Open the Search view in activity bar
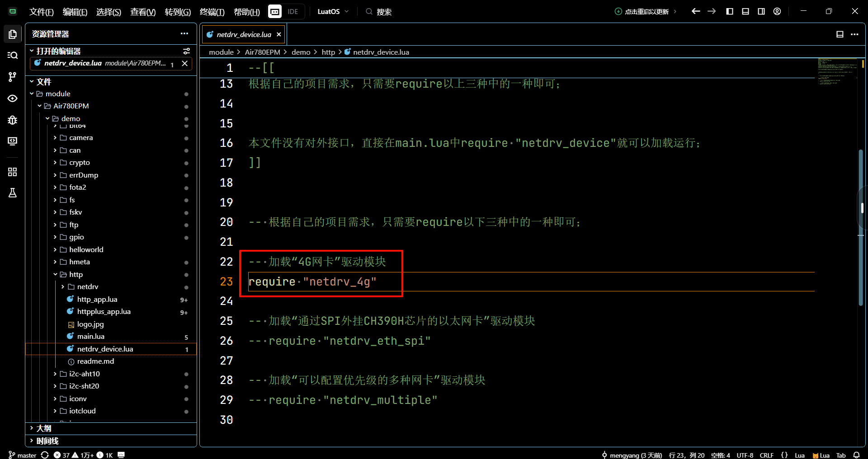The width and height of the screenshot is (868, 459). click(x=13, y=56)
